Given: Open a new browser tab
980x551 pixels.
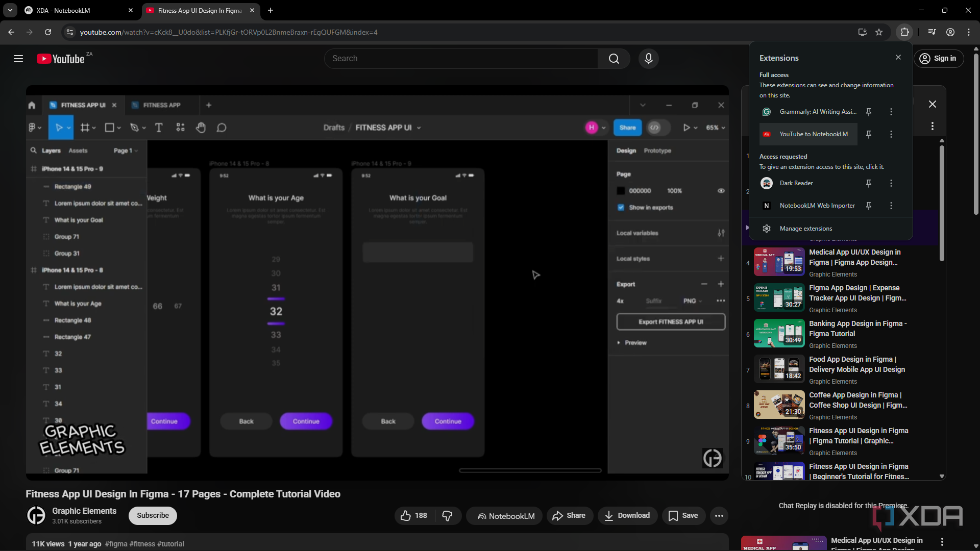Looking at the screenshot, I should coord(271,10).
